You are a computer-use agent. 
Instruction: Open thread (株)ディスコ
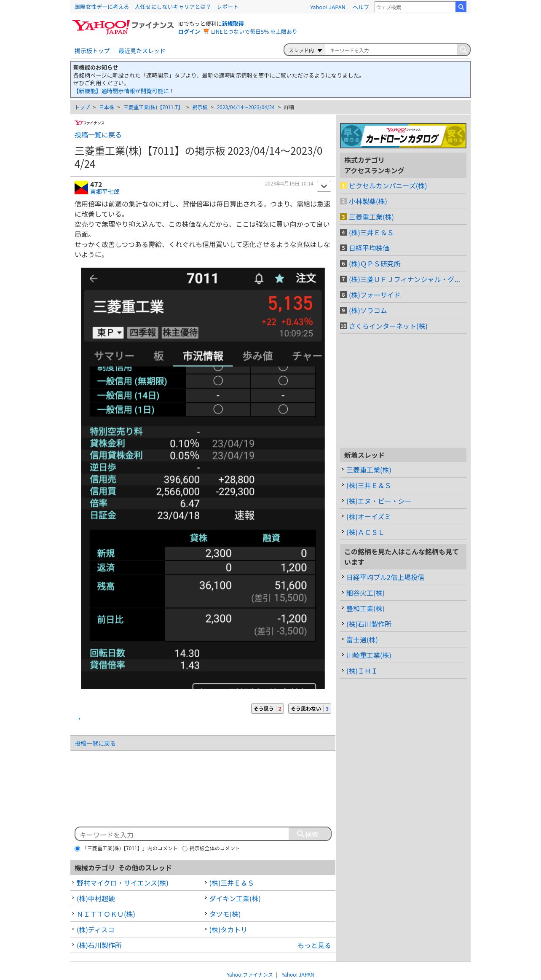pyautogui.click(x=96, y=930)
